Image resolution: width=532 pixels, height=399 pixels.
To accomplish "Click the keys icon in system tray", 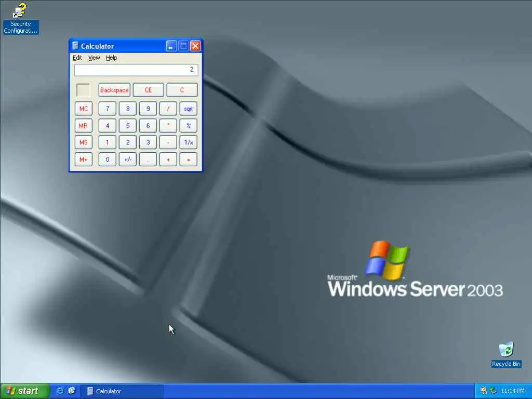I will (x=484, y=391).
